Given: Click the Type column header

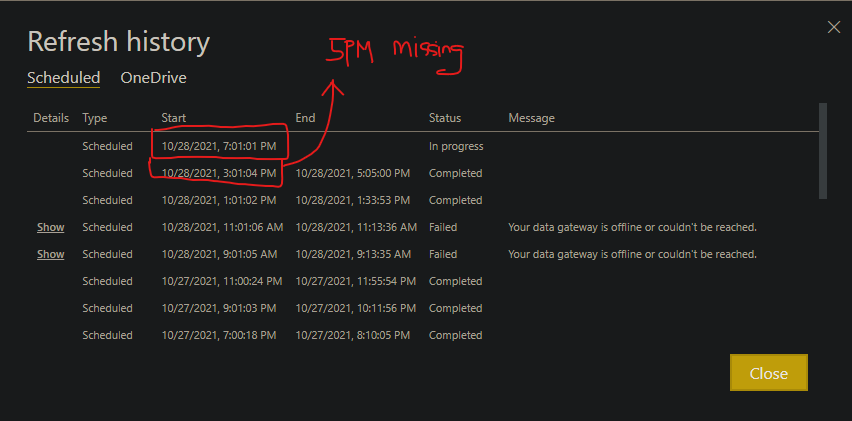Looking at the screenshot, I should (x=95, y=118).
